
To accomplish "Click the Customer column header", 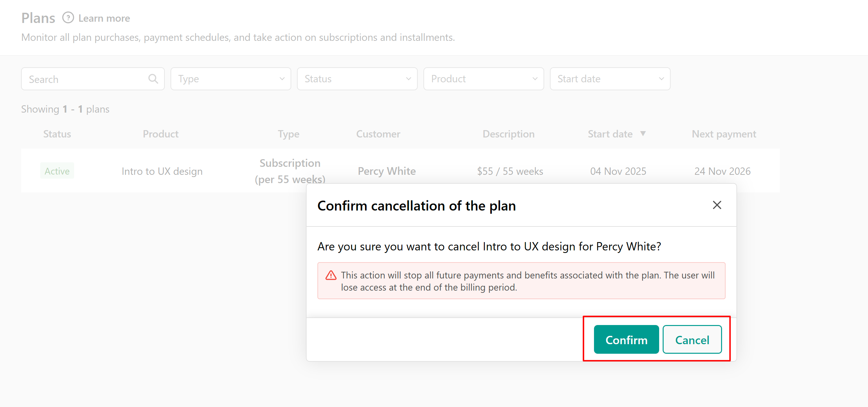I will pyautogui.click(x=378, y=134).
